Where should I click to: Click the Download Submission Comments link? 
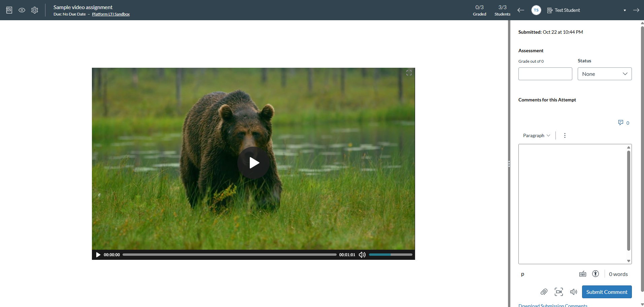coord(553,305)
